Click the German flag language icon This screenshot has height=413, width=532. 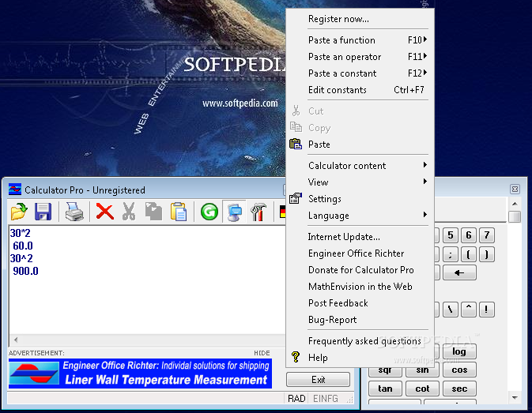pyautogui.click(x=282, y=212)
